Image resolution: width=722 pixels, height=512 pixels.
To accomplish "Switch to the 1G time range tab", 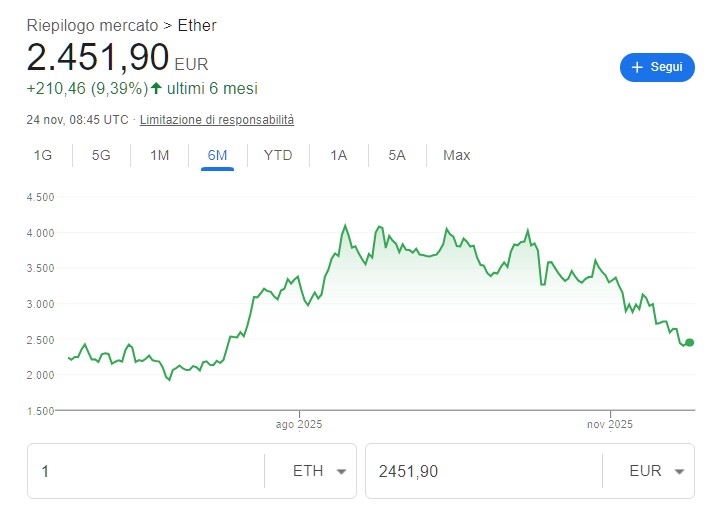I will tap(43, 155).
